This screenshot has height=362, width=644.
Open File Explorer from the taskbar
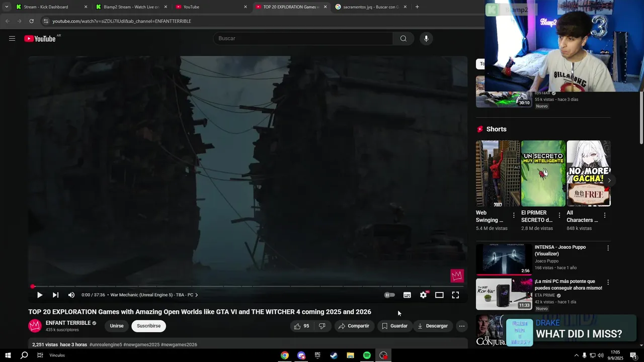tap(350, 355)
